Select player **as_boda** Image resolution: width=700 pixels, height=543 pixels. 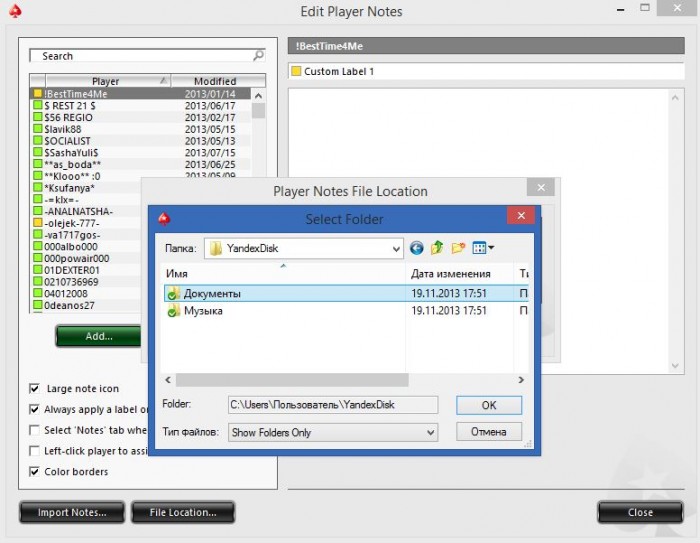click(x=141, y=164)
